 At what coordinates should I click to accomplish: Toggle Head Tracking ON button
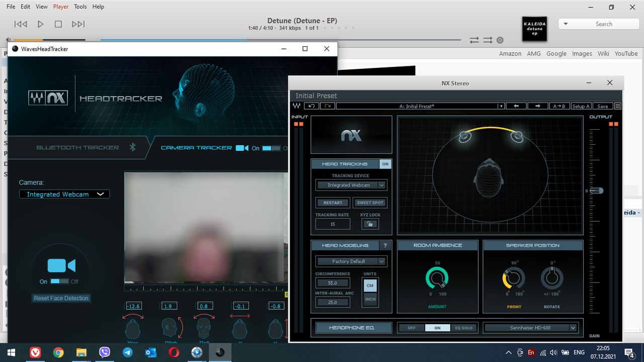click(385, 164)
